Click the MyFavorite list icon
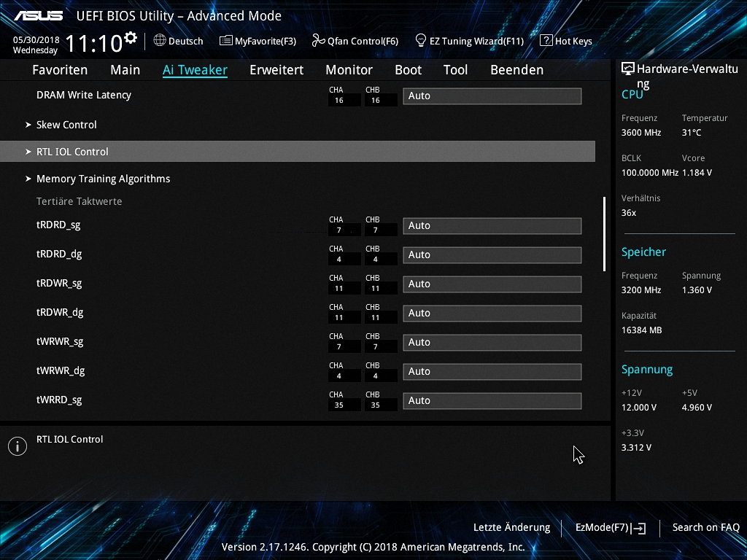The height and width of the screenshot is (560, 747). pos(225,41)
